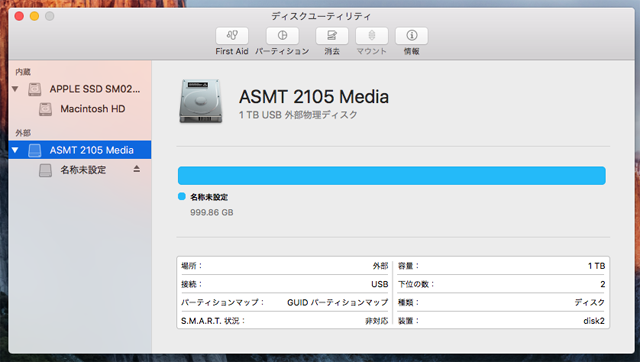This screenshot has height=362, width=640.
Task: Click the ASMT 2105 Media title heading
Action: [313, 97]
